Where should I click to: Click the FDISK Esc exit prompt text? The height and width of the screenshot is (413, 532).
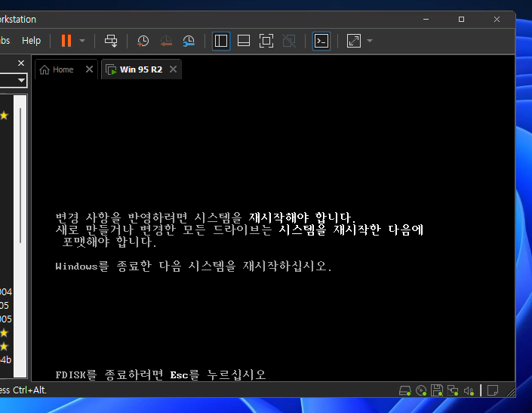point(161,375)
